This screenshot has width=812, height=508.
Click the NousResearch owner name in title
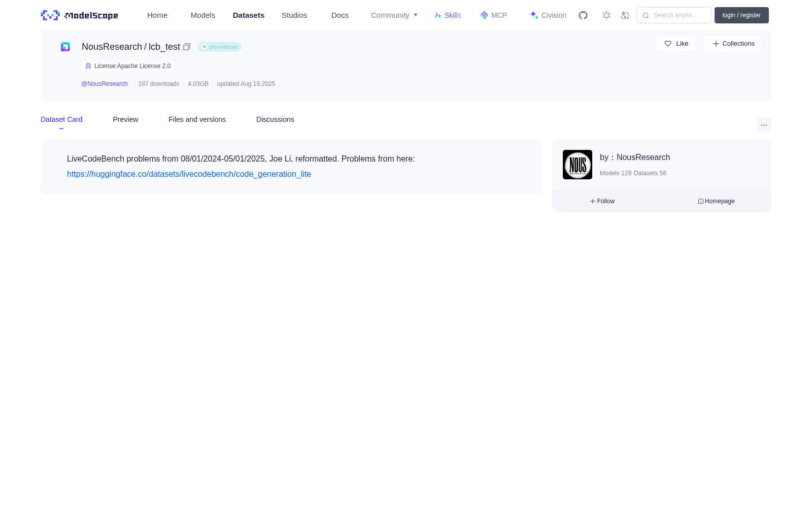coord(112,47)
